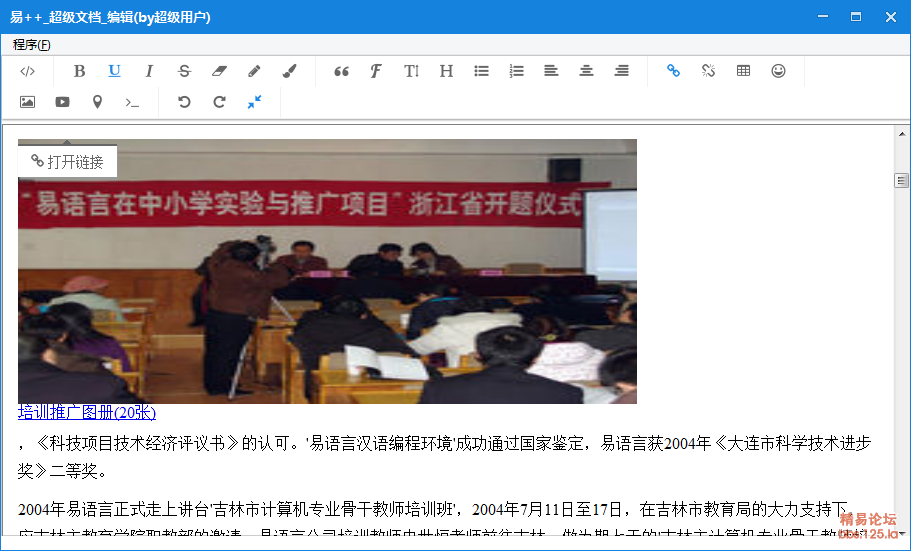Insert a map location pin
The height and width of the screenshot is (551, 911).
click(x=97, y=102)
